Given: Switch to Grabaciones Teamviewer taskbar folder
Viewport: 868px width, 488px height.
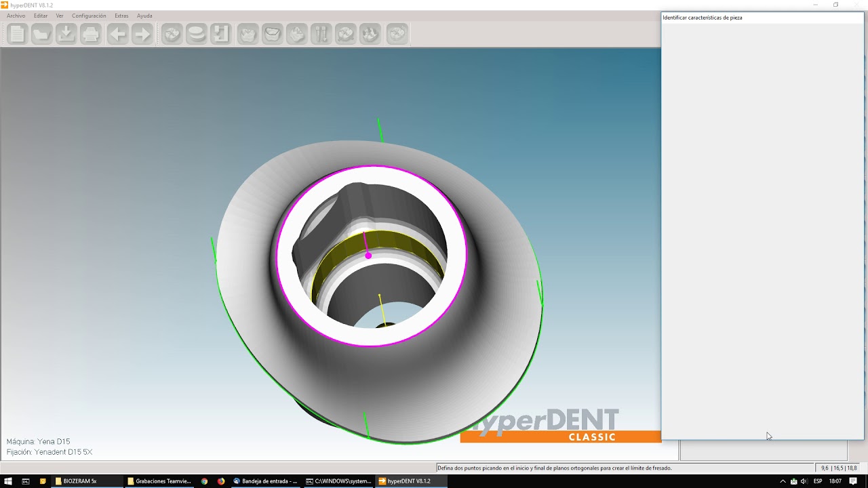Looking at the screenshot, I should [159, 481].
